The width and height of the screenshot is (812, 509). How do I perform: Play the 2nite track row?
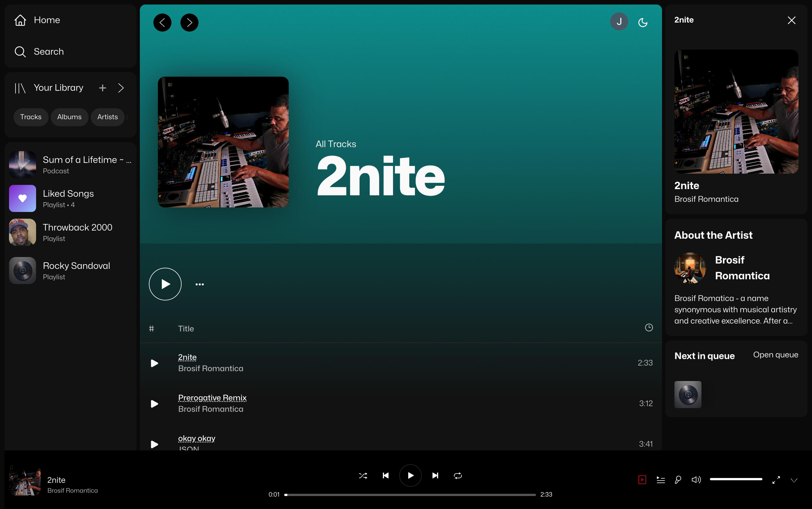click(x=154, y=363)
